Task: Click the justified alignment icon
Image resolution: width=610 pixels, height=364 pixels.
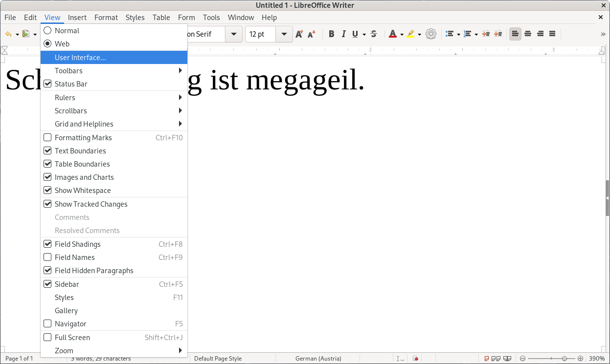Action: 552,34
